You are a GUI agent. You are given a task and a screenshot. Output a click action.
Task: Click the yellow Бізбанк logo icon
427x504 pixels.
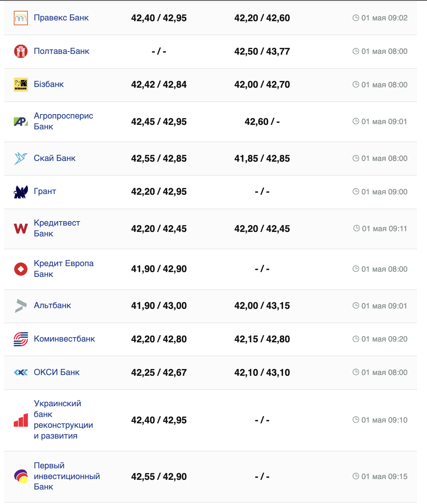[x=21, y=85]
